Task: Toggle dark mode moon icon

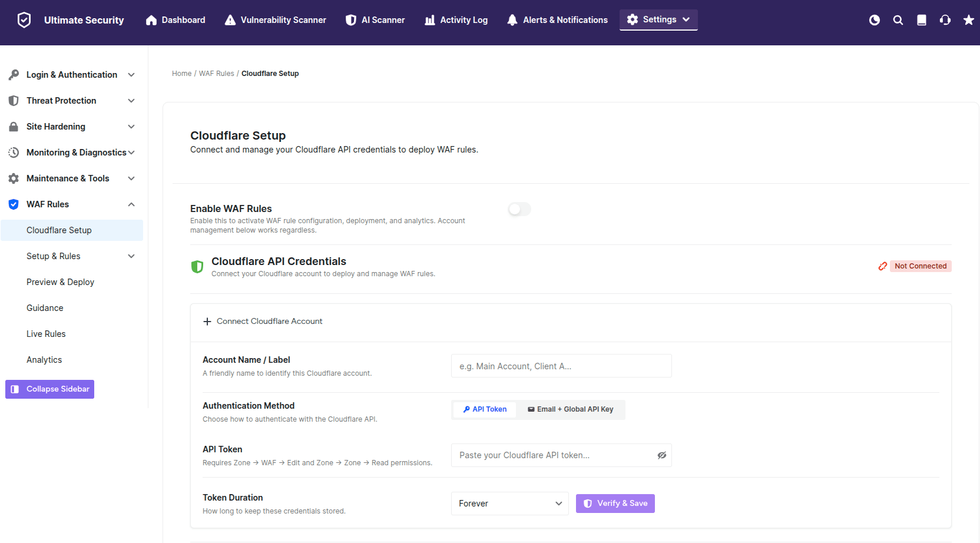Action: click(x=875, y=20)
